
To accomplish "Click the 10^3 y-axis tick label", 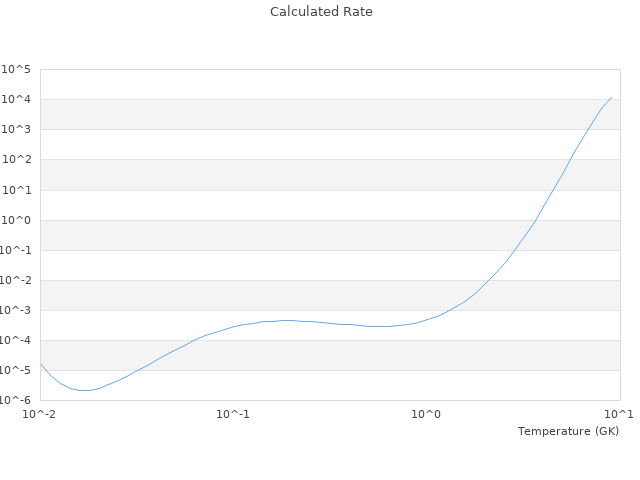I will [16, 130].
